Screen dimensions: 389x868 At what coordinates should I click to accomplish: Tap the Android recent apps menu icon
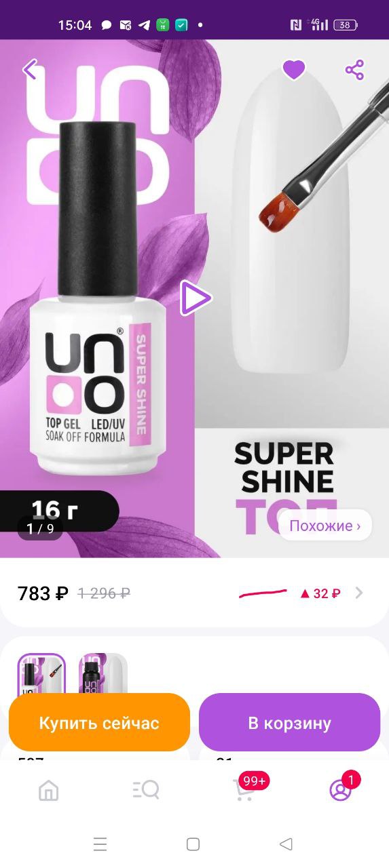tap(100, 844)
